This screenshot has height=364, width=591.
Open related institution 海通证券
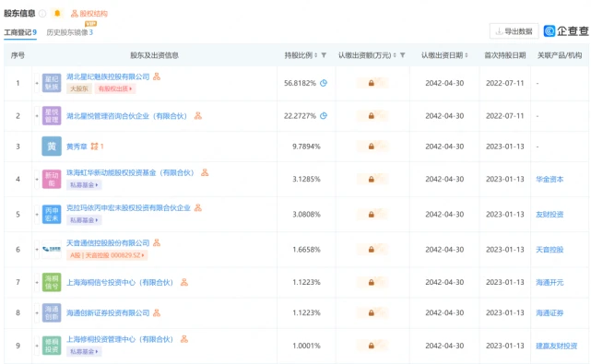(550, 312)
